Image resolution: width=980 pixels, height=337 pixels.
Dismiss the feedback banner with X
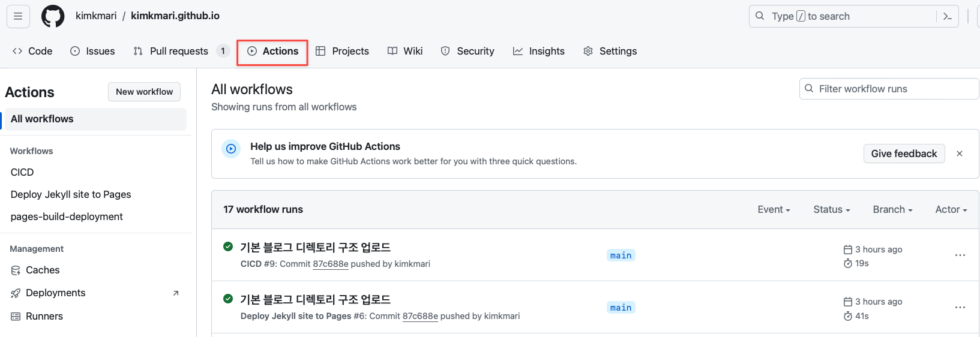coord(960,154)
